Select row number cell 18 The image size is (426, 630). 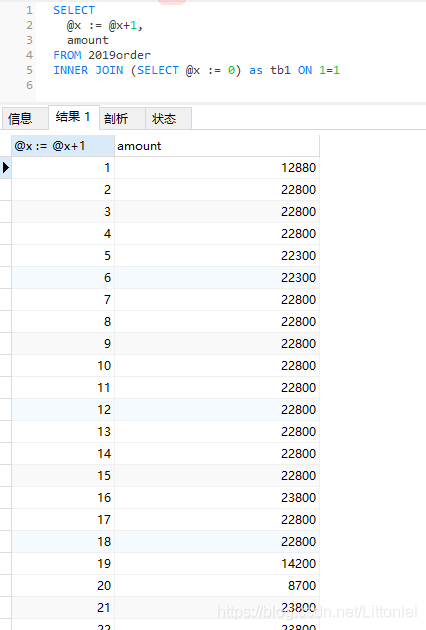tap(63, 542)
